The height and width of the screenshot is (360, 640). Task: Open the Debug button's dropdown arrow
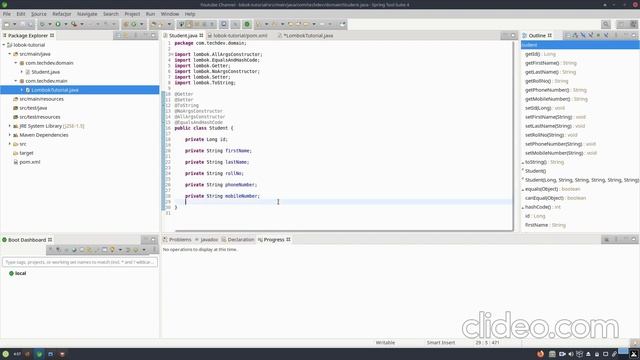click(x=50, y=24)
